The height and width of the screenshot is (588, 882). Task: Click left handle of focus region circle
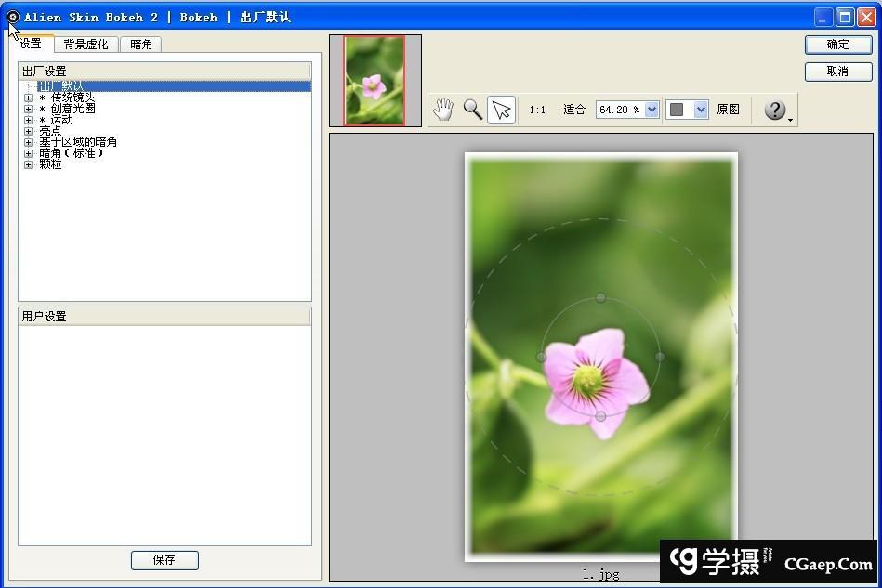pos(542,357)
